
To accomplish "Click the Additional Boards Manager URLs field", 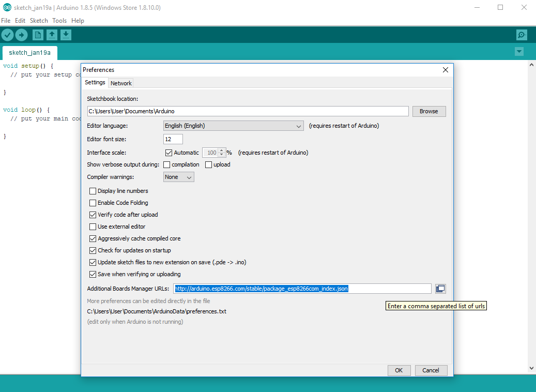I will pyautogui.click(x=302, y=289).
